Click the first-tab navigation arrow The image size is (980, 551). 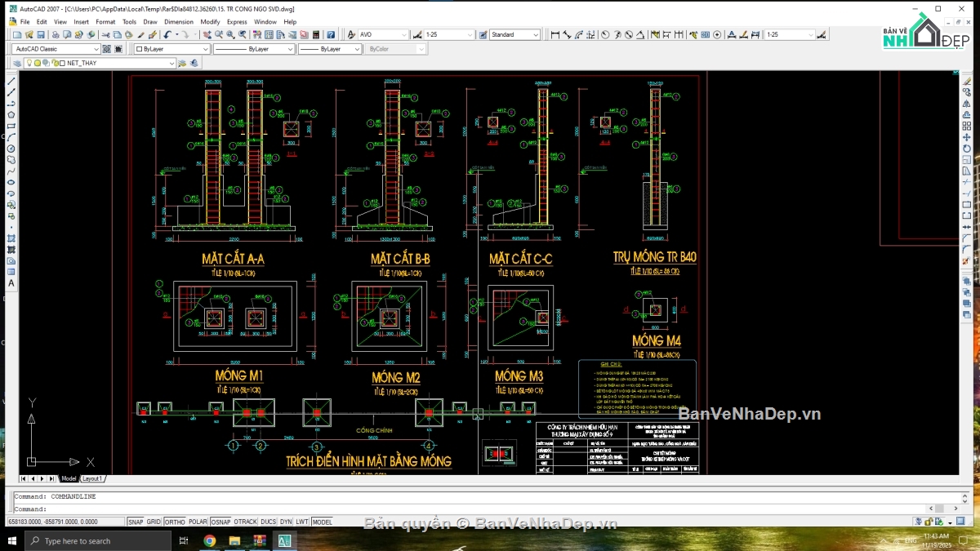(x=23, y=478)
